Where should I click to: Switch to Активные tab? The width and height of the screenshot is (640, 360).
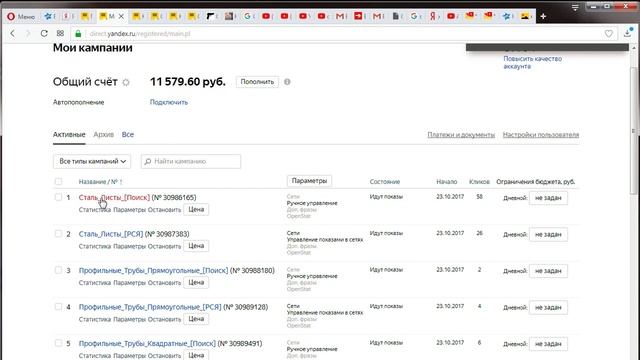69,134
